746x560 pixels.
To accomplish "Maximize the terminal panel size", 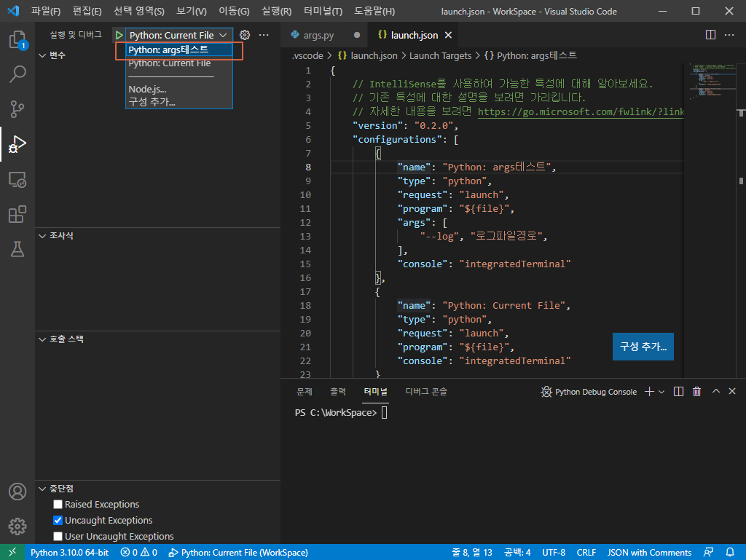I will coord(715,391).
